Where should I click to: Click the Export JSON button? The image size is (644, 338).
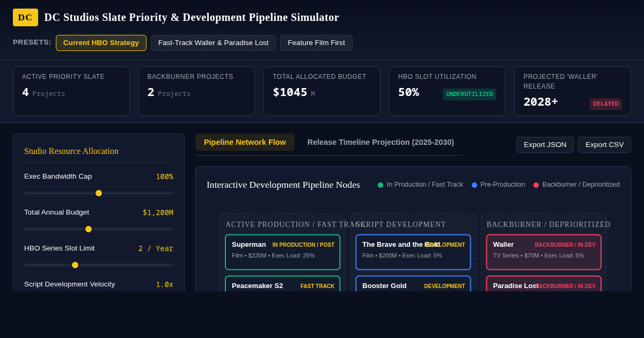coord(545,145)
